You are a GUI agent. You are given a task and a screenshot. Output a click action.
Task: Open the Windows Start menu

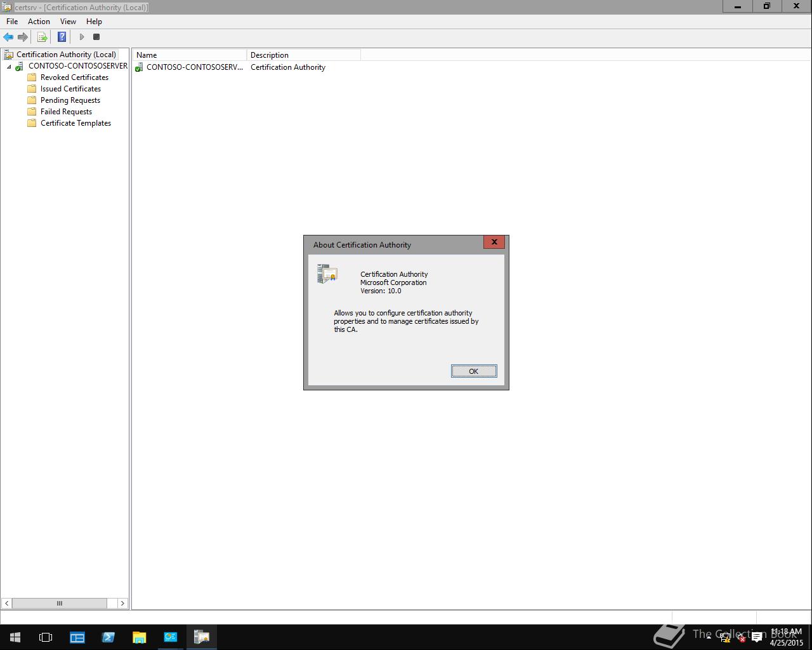[x=15, y=637]
